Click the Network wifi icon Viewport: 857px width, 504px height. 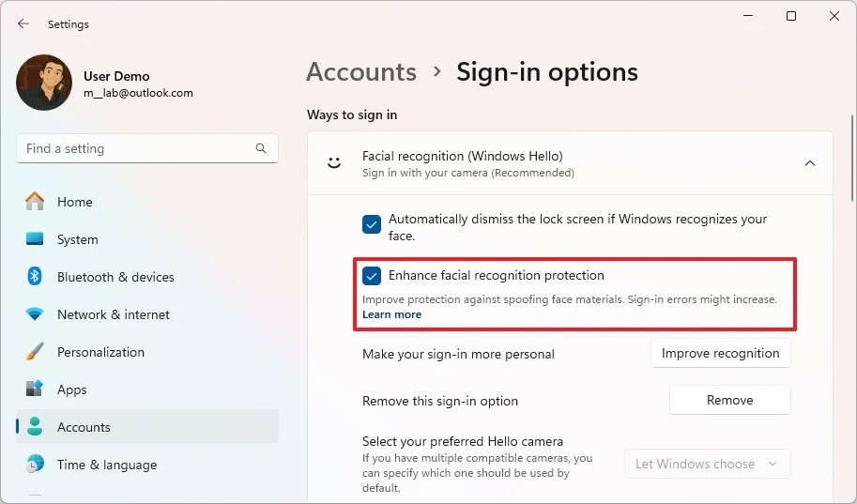35,314
